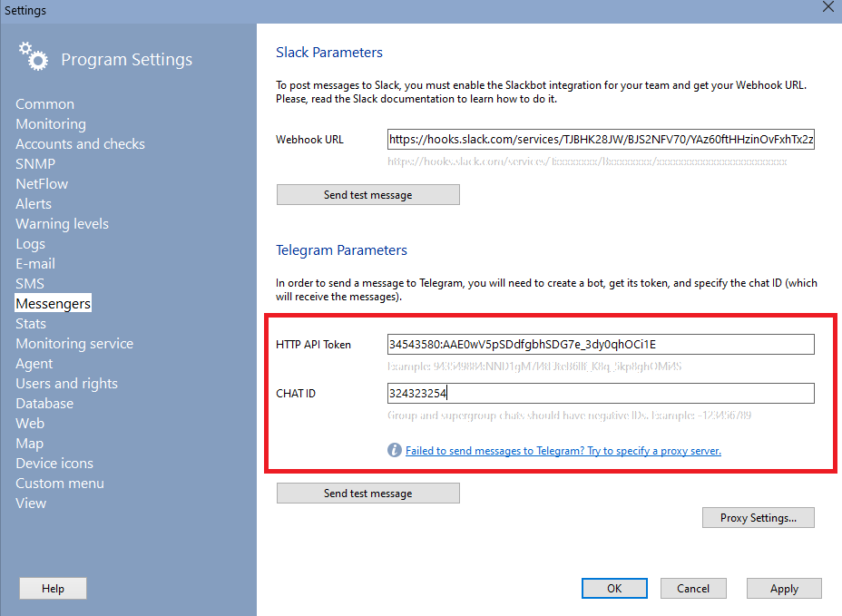
Task: Click the info icon beside the Telegram proxy link
Action: (394, 450)
